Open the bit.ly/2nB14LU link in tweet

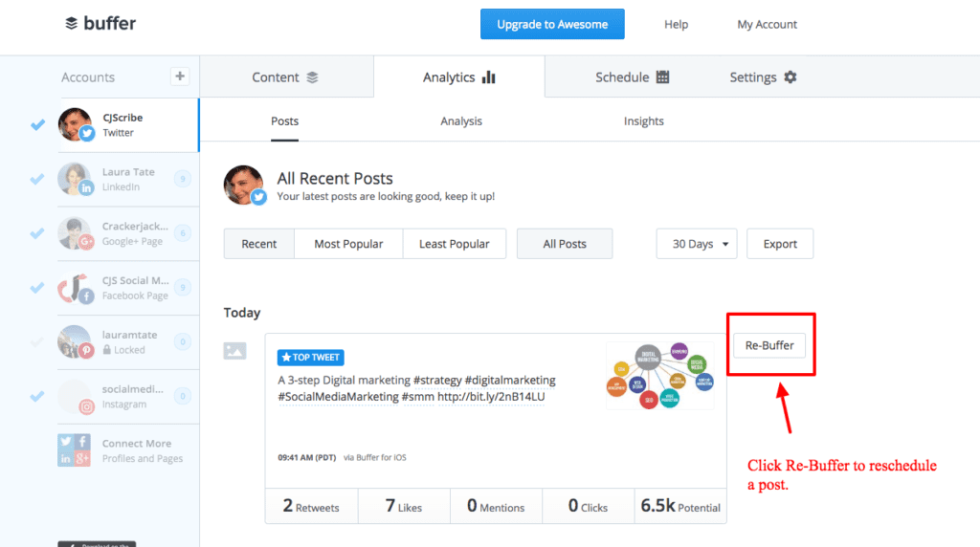pyautogui.click(x=491, y=397)
